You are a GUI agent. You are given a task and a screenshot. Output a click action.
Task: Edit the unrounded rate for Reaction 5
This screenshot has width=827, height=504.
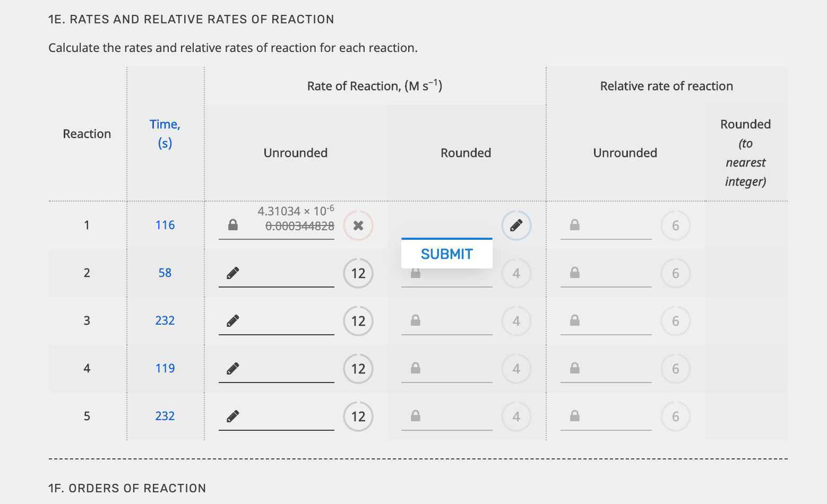[x=232, y=415]
